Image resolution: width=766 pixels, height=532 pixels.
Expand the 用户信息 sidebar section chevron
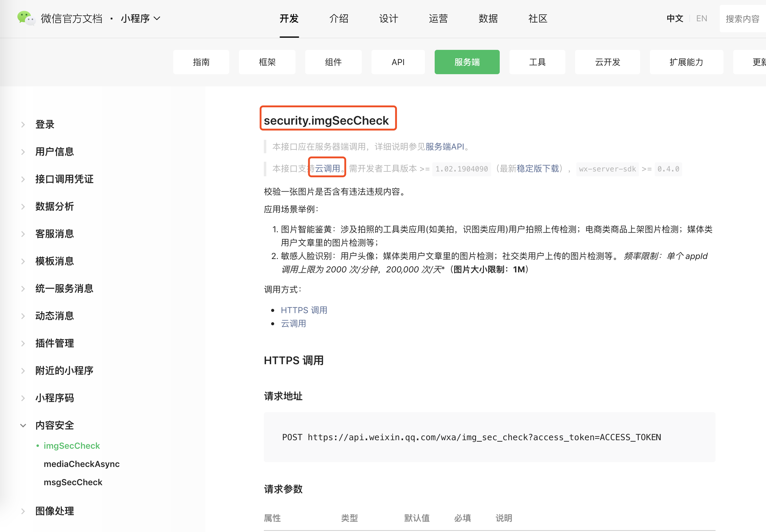point(23,152)
